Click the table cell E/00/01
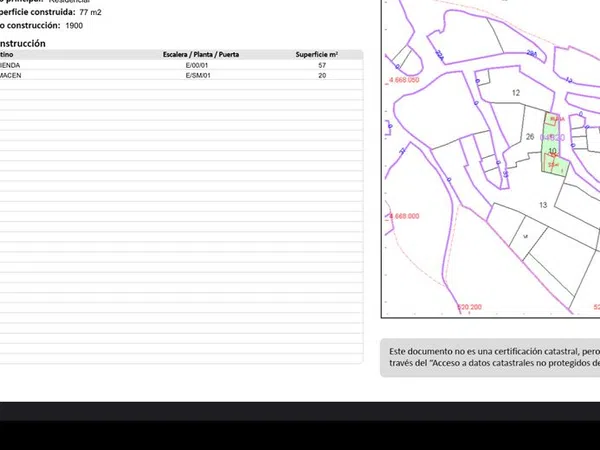The image size is (600, 450). point(197,65)
